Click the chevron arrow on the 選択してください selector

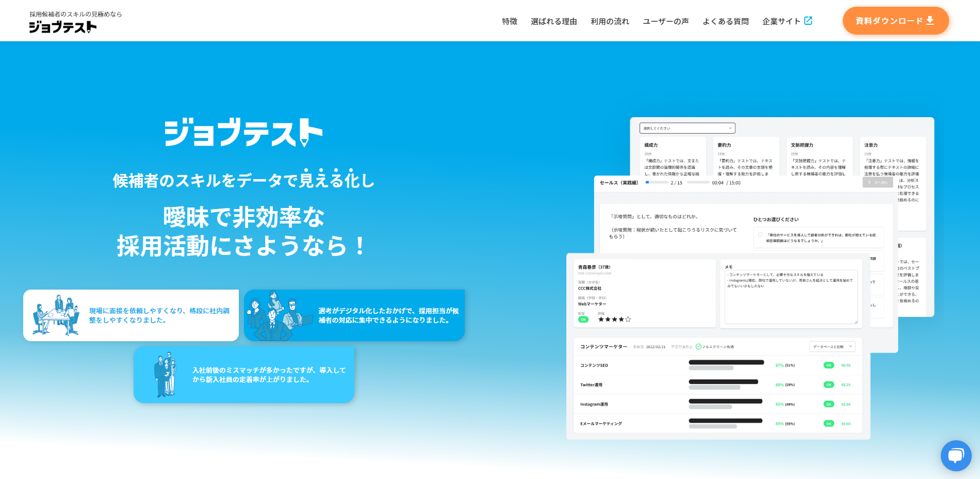click(729, 128)
